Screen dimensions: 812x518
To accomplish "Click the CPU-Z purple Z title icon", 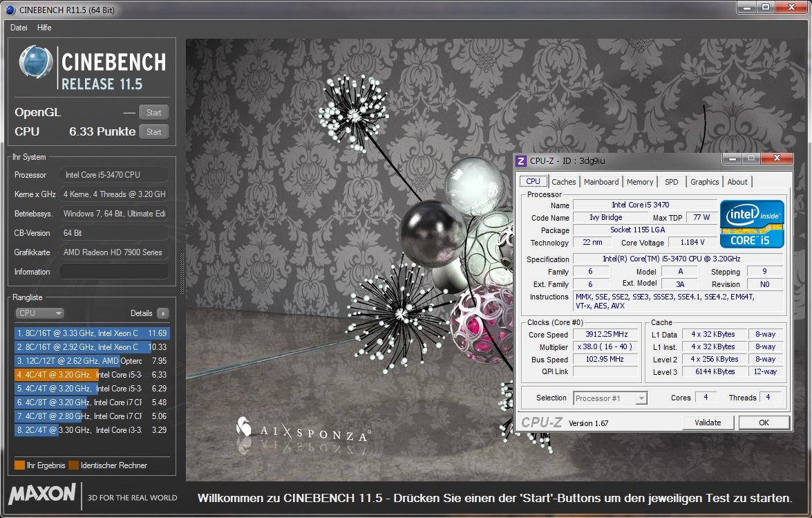I will click(521, 161).
